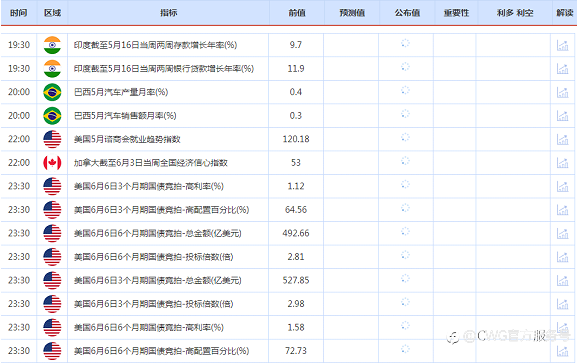
Task: Open chart icon for Brazil car production row
Action: click(562, 92)
